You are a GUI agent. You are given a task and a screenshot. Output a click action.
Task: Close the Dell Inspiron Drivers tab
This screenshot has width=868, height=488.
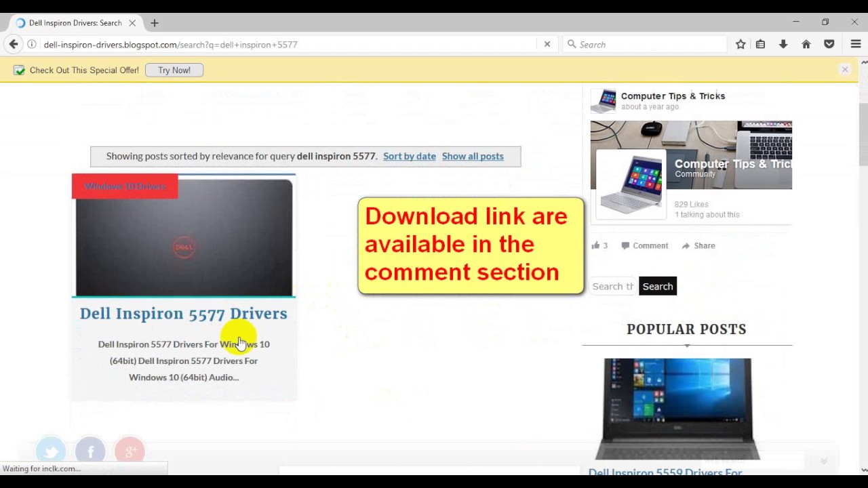132,23
